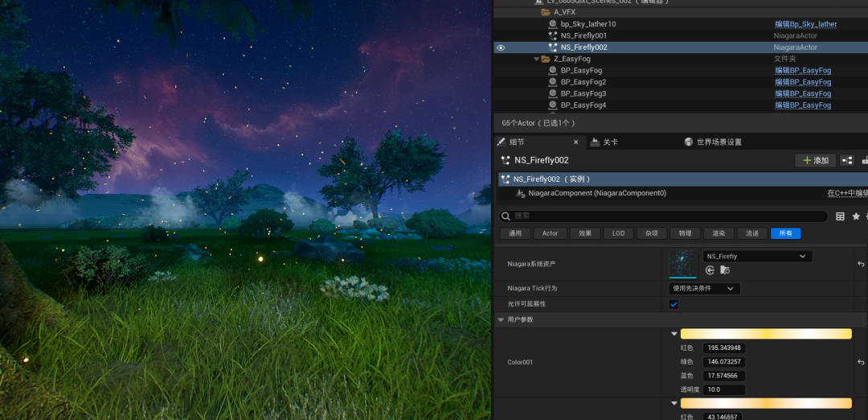Open the 编辑Bp_Sky_lather blueprint link
The width and height of the screenshot is (868, 420).
click(805, 24)
